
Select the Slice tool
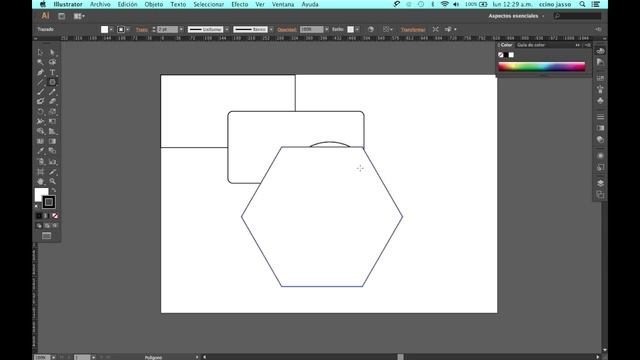pos(52,172)
